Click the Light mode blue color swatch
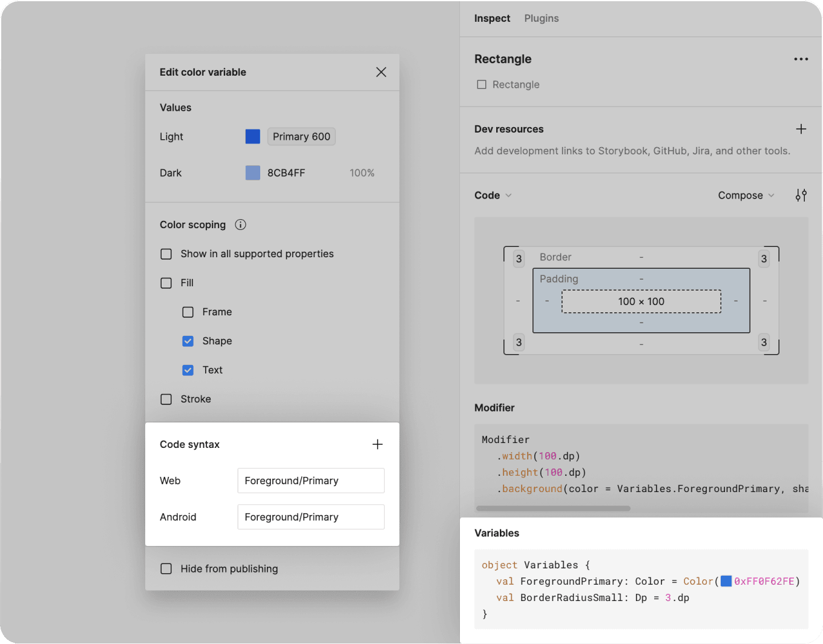The image size is (823, 644). point(253,137)
